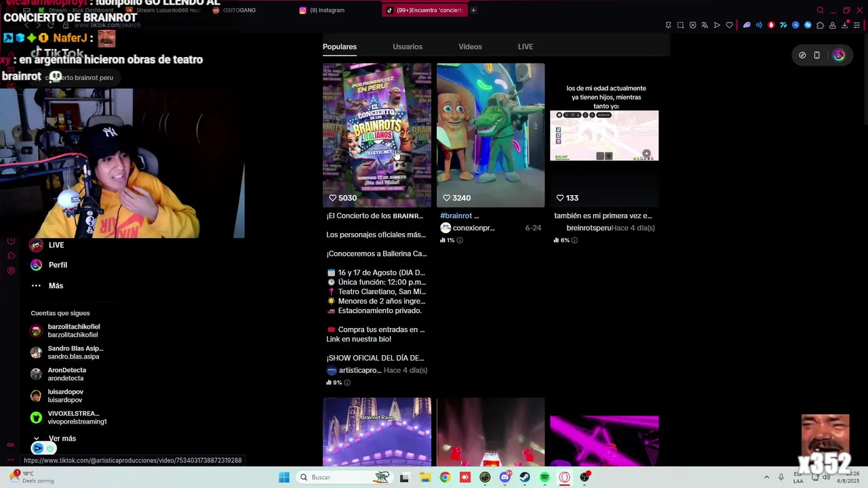The height and width of the screenshot is (488, 868).
Task: Click the taskbar Buscar search box
Action: pos(346,477)
